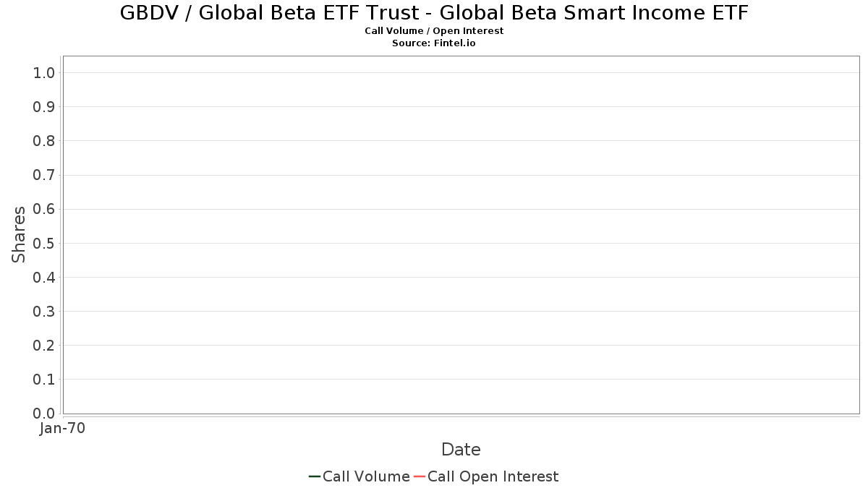Click the dark green Call Volume line swatch
Viewport: 868px width, 488px height.
pyautogui.click(x=315, y=476)
